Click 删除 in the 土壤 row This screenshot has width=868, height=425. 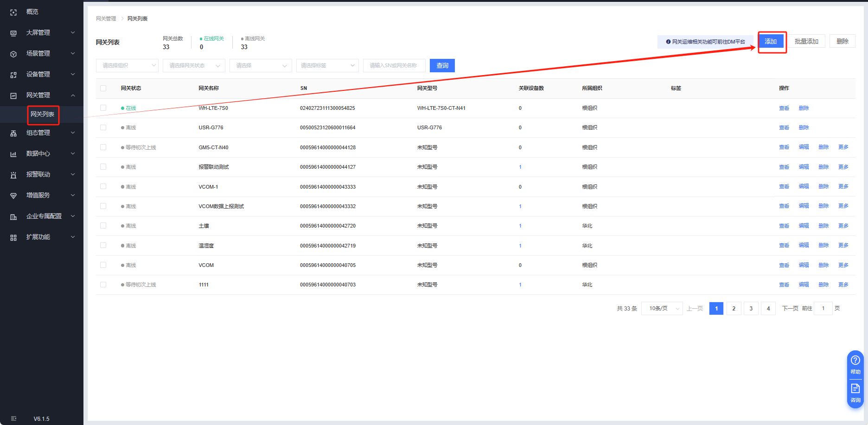(x=823, y=226)
